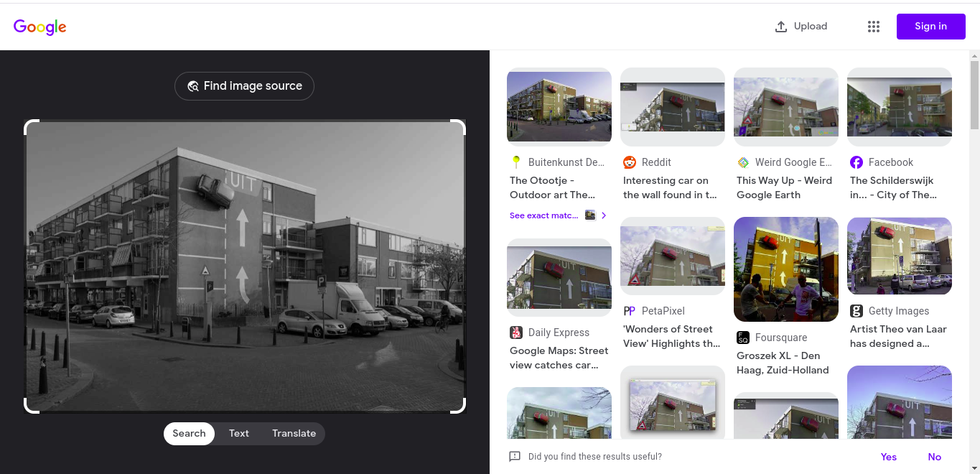Click the upload arrow icon
The width and height of the screenshot is (980, 474).
pyautogui.click(x=781, y=27)
